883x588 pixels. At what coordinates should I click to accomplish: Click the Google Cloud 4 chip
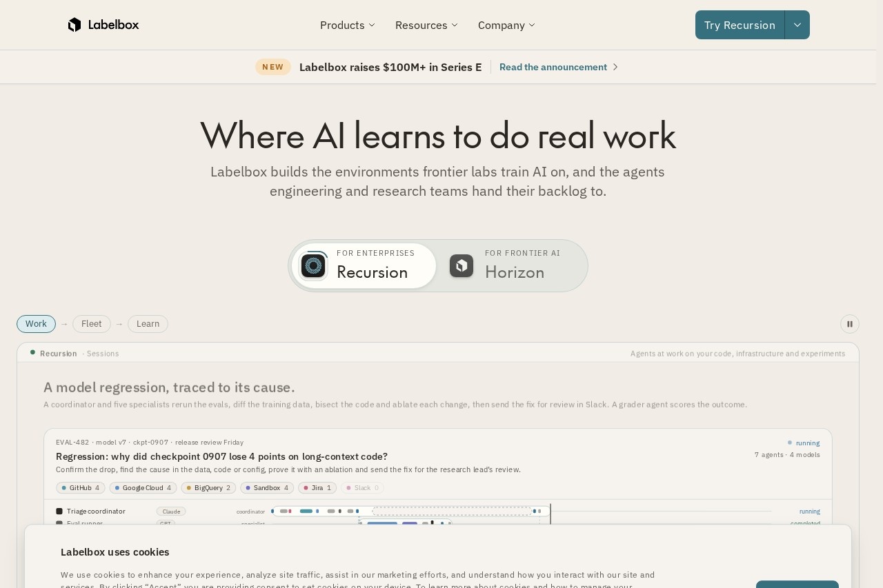point(143,488)
